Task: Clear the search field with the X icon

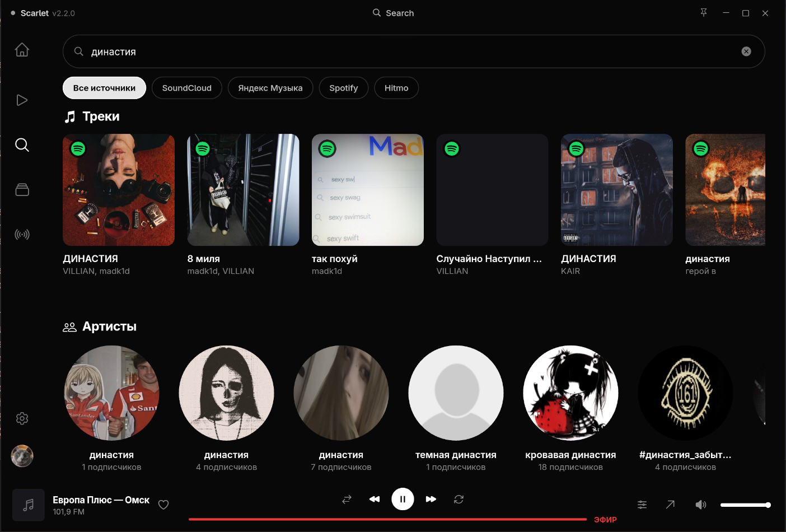Action: [746, 52]
